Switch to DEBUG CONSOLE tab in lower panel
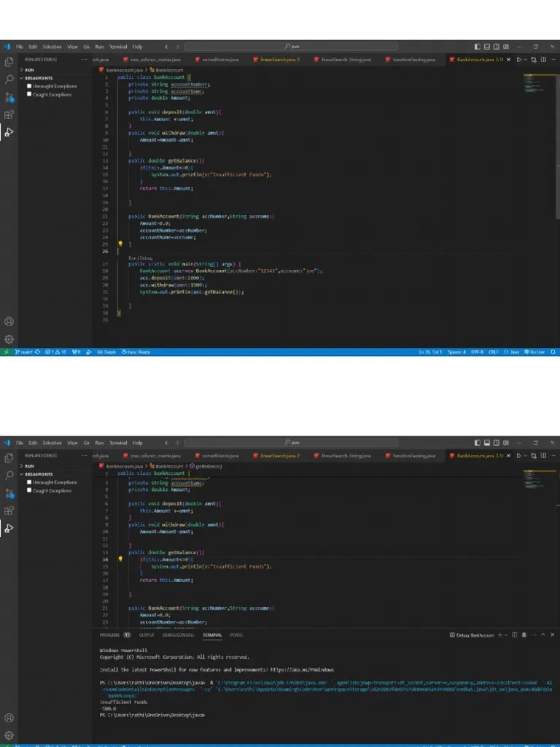Image resolution: width=560 pixels, height=747 pixels. tap(178, 635)
